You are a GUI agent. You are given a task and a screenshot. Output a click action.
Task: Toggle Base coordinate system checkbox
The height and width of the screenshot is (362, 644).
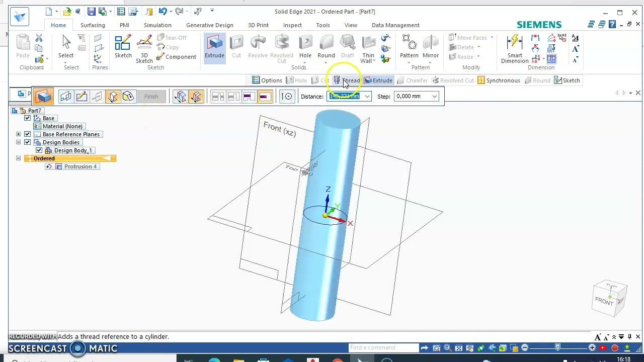27,118
